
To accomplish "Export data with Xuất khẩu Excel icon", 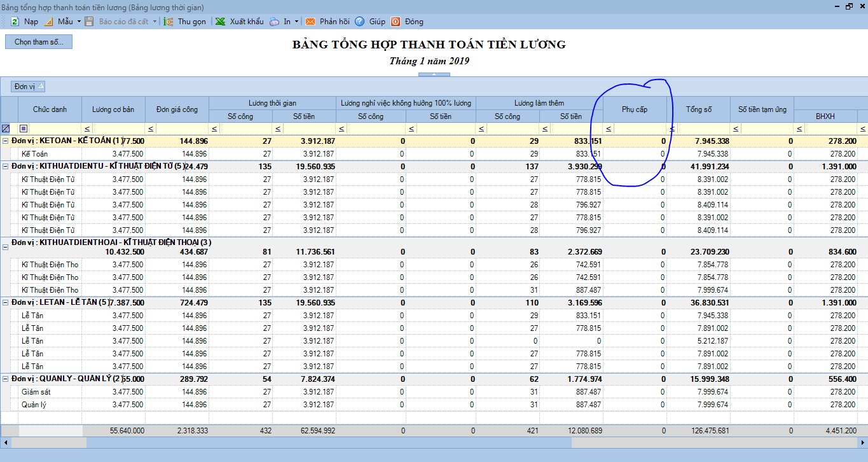I will pos(220,21).
